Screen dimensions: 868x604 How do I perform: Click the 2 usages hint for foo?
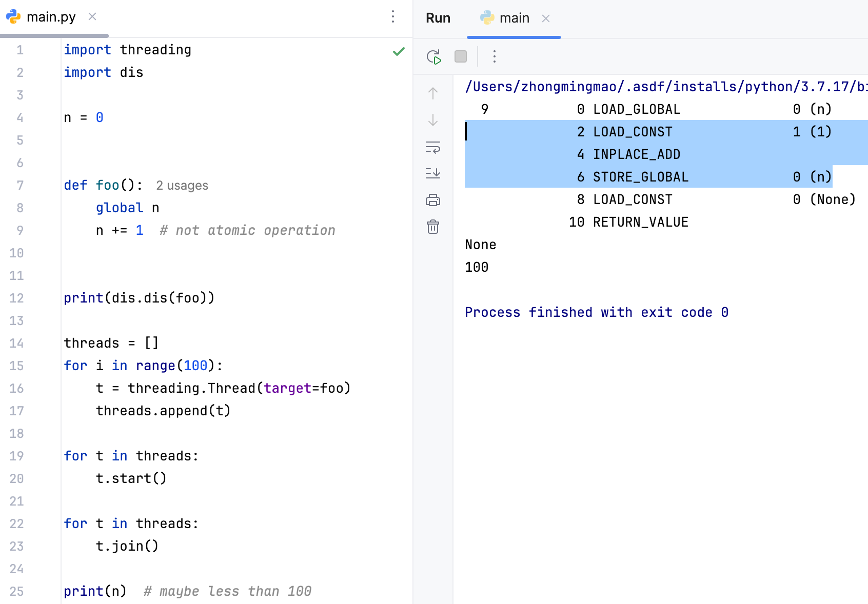pyautogui.click(x=182, y=186)
